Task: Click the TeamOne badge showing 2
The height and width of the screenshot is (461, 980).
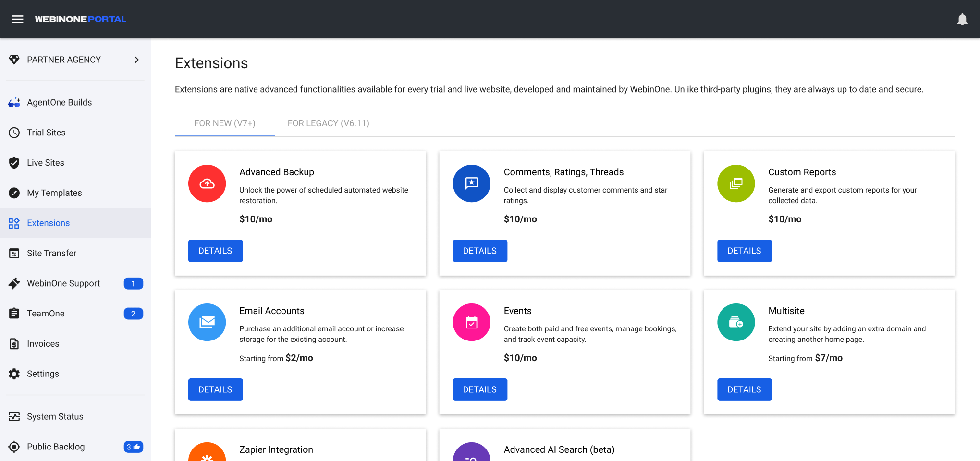Action: (133, 314)
